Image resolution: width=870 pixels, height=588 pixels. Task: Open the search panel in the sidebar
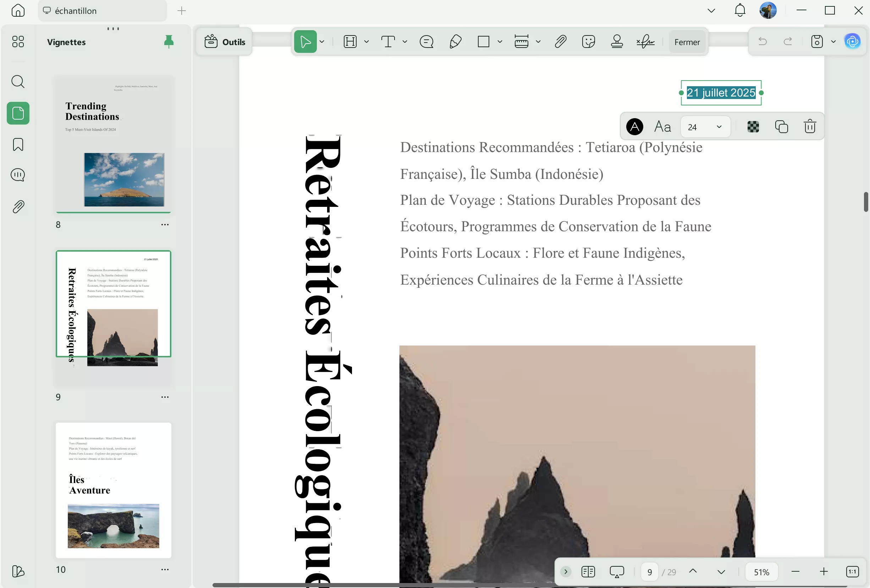[x=18, y=81]
